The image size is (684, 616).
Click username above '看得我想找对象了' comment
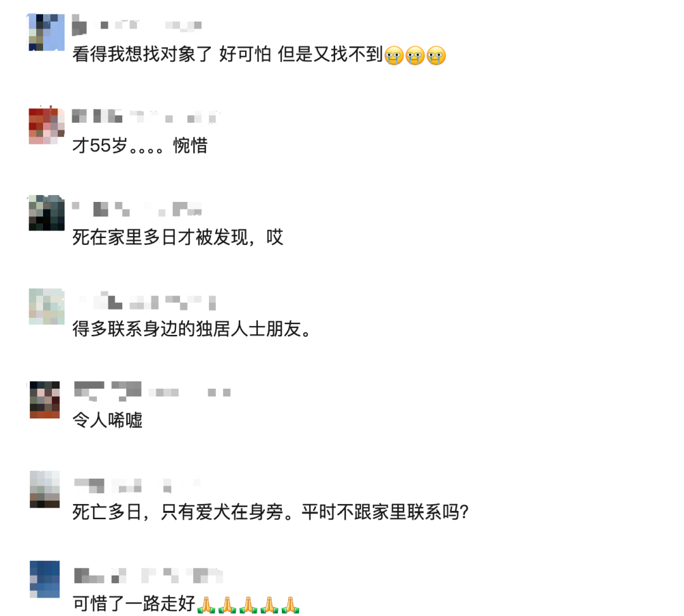[x=137, y=25]
